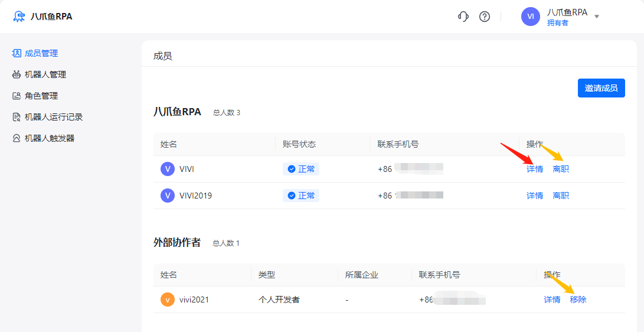Image resolution: width=644 pixels, height=332 pixels.
Task: Expand the account dropdown arrow
Action: coord(597,17)
